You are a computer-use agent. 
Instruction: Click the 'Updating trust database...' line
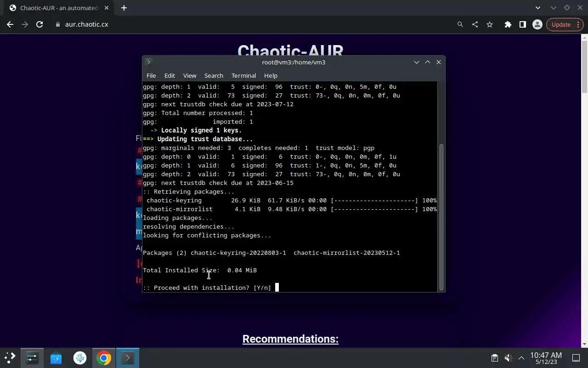[x=205, y=139]
